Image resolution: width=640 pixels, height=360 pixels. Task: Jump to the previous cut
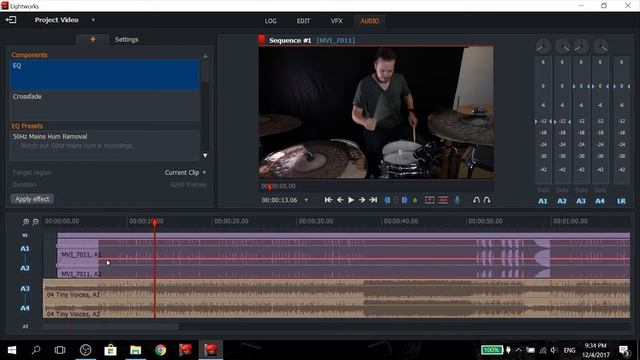[x=328, y=200]
